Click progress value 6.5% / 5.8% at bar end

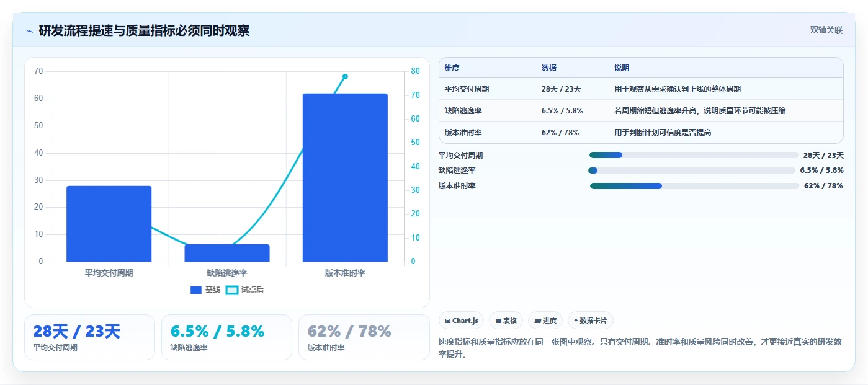(x=821, y=170)
